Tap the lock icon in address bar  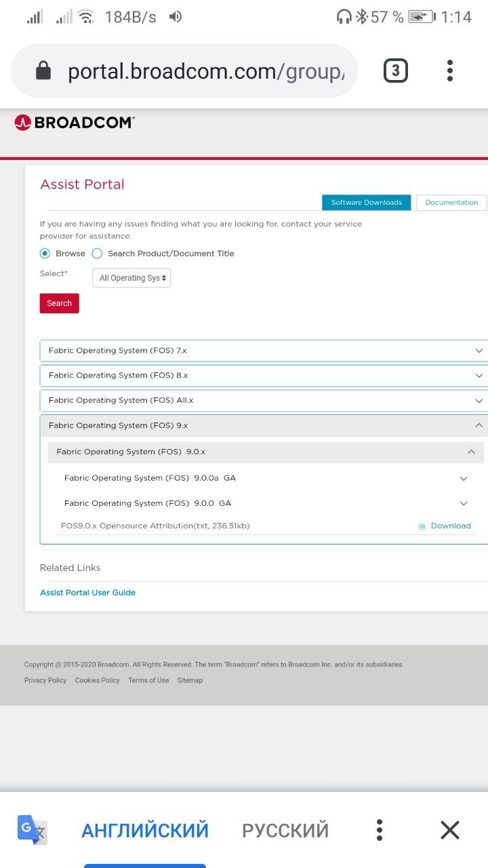point(43,71)
